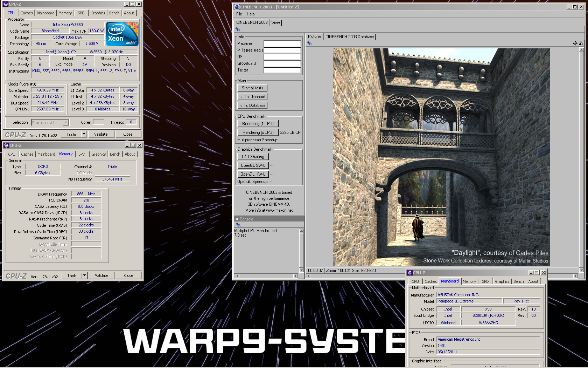Image resolution: width=588 pixels, height=368 pixels.
Task: Click the pin icon in the Console panel
Action: (238, 224)
